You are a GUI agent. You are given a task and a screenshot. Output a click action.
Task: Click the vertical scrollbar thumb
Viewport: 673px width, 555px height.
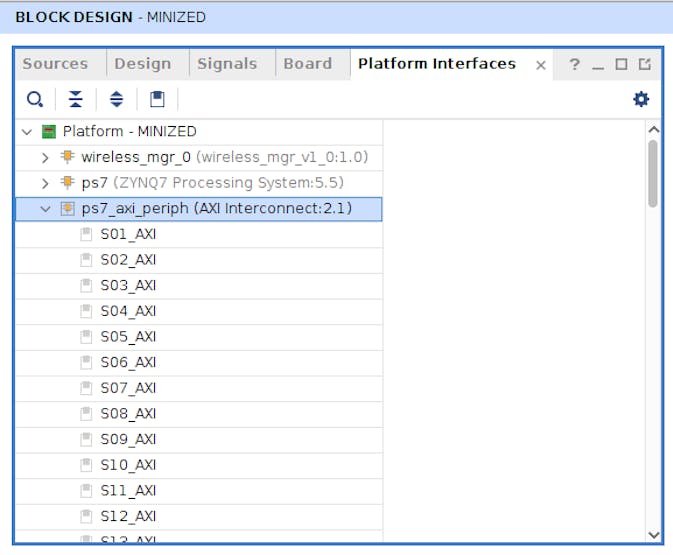click(653, 173)
